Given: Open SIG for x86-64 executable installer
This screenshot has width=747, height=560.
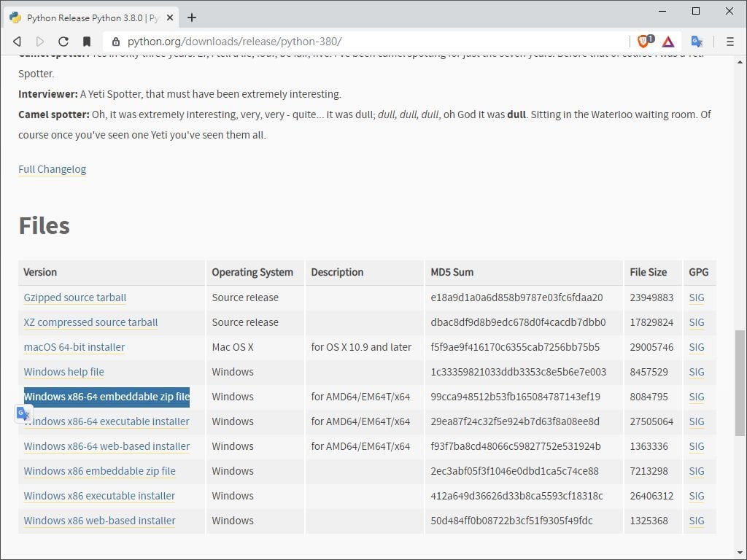Looking at the screenshot, I should pos(697,421).
